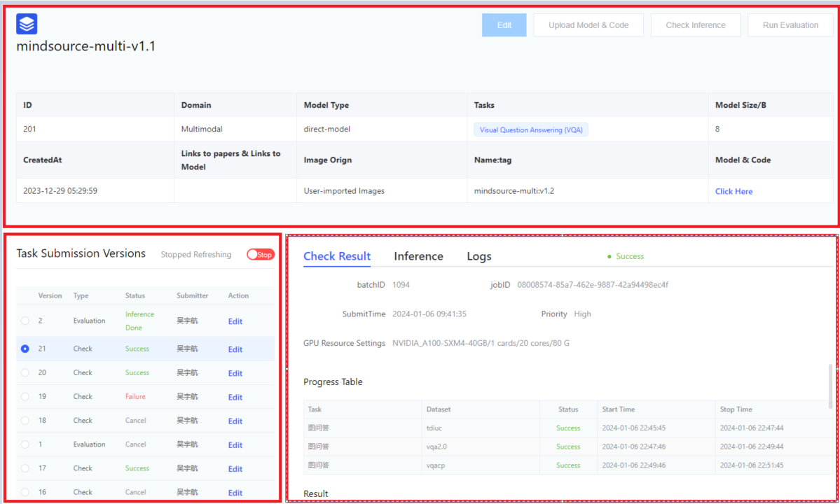Click the results panel vertical scrollbar
The width and height of the screenshot is (840, 504).
point(832,385)
